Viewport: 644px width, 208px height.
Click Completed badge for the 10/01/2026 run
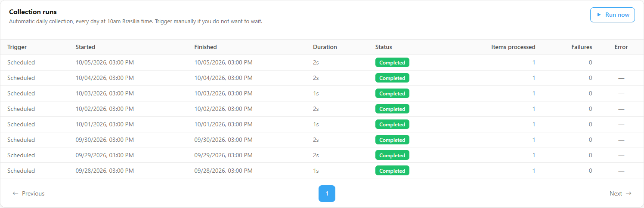pyautogui.click(x=392, y=124)
